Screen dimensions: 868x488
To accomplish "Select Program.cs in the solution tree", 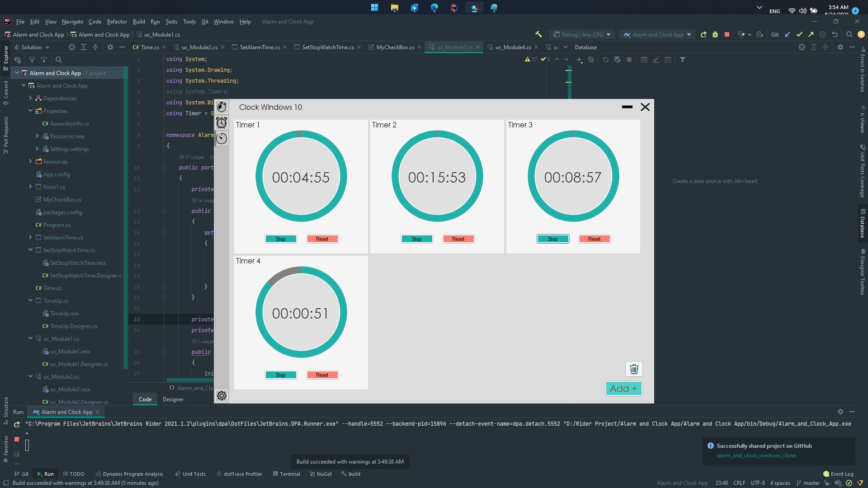I will pyautogui.click(x=57, y=225).
